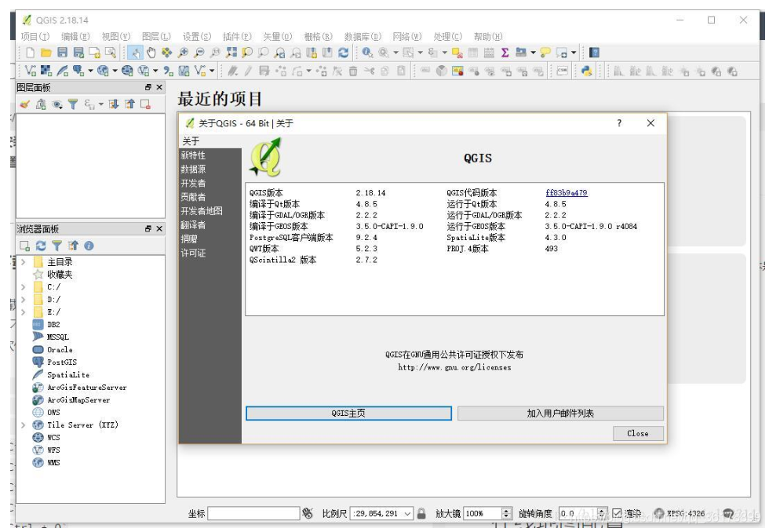
Task: Open the 编辑 menu
Action: [x=75, y=36]
